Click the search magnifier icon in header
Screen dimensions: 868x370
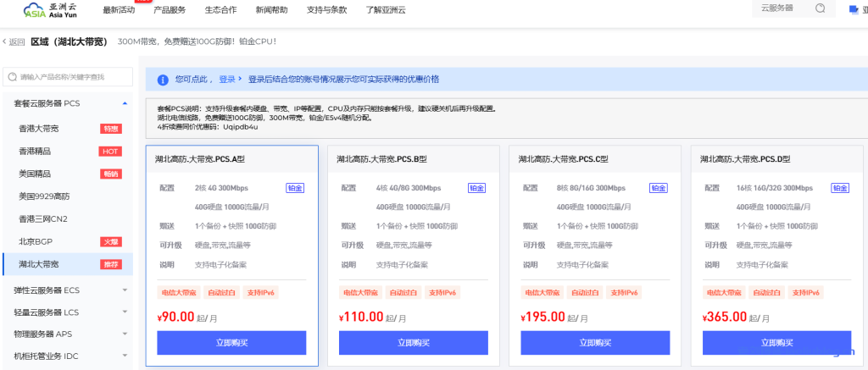tap(821, 8)
